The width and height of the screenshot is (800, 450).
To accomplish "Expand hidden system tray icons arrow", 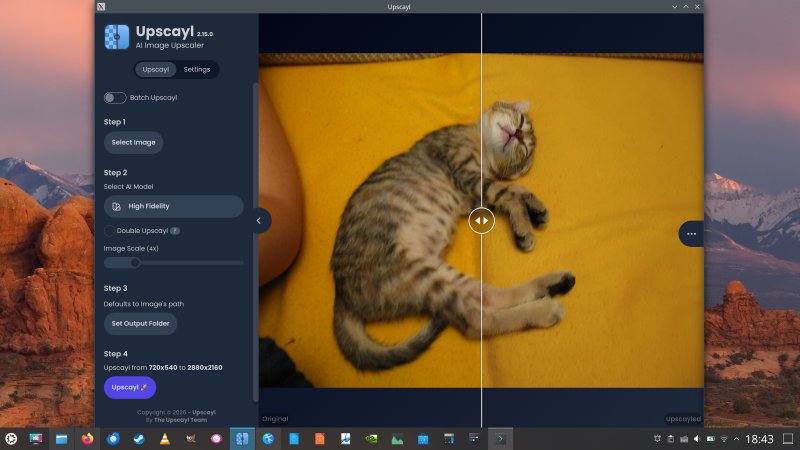I will [736, 439].
